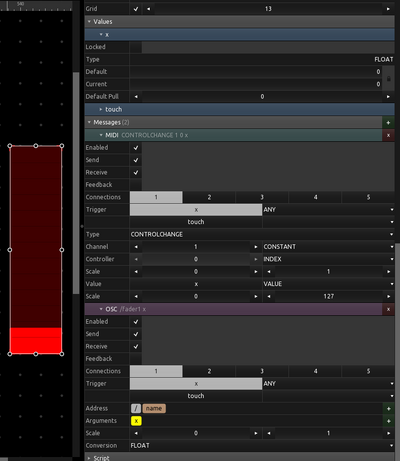Uncheck Receive in the OSC message
Image resolution: width=400 pixels, height=461 pixels.
[136, 347]
